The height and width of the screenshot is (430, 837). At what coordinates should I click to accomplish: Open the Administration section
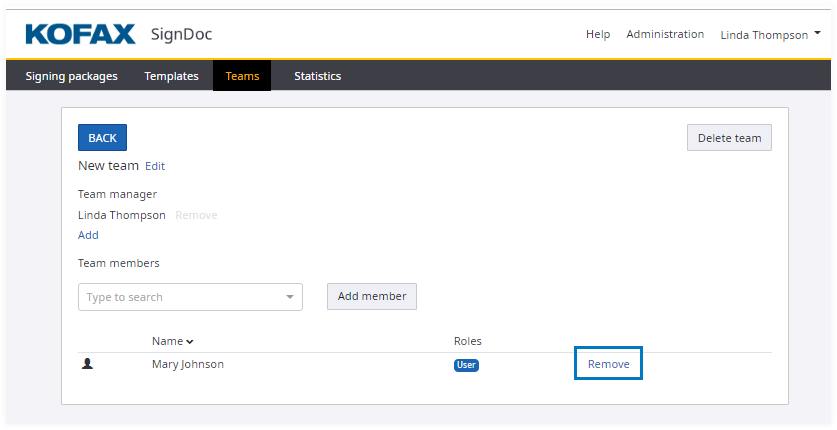pos(665,34)
